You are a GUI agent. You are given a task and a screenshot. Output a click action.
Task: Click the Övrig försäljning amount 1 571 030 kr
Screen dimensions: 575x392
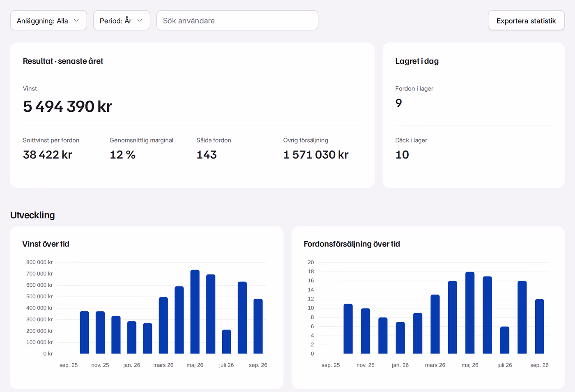coord(316,154)
